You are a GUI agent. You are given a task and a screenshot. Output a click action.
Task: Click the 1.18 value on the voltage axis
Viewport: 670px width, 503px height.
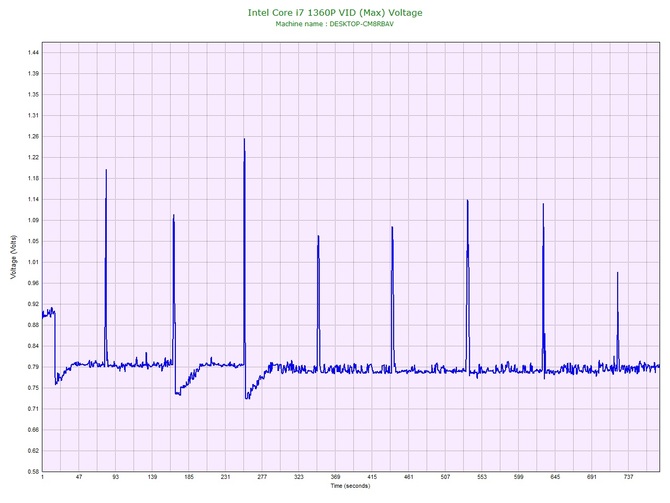coord(33,178)
